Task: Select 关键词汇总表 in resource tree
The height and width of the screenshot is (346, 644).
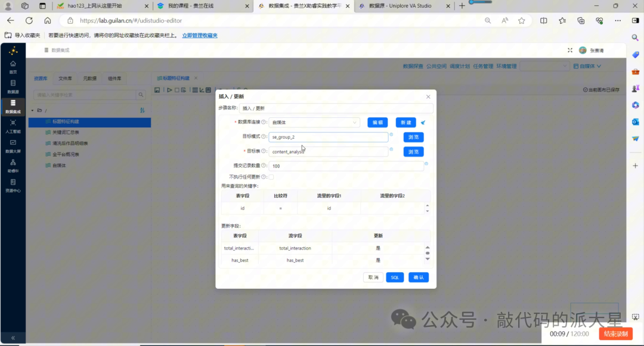Action: (66, 132)
